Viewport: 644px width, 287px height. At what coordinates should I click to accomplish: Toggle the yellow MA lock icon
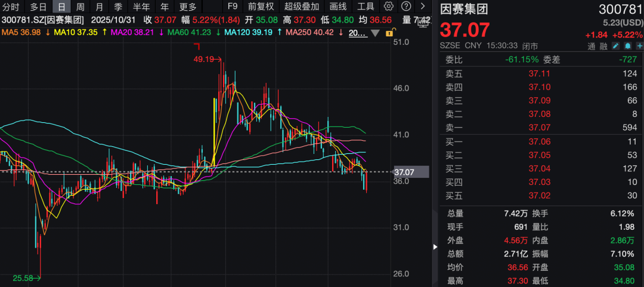coord(391,32)
